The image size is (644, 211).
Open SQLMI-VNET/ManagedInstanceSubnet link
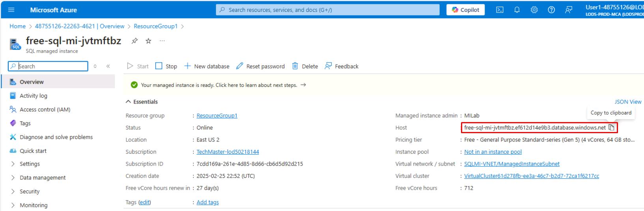point(512,164)
